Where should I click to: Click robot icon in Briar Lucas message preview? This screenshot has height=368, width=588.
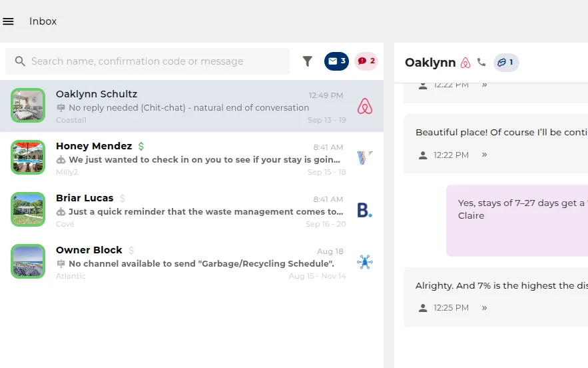click(x=61, y=212)
